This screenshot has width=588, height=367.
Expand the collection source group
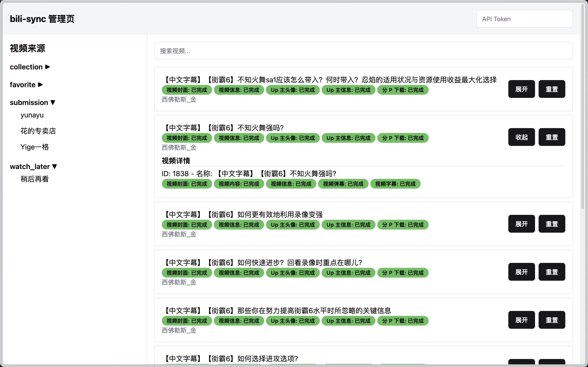click(30, 67)
